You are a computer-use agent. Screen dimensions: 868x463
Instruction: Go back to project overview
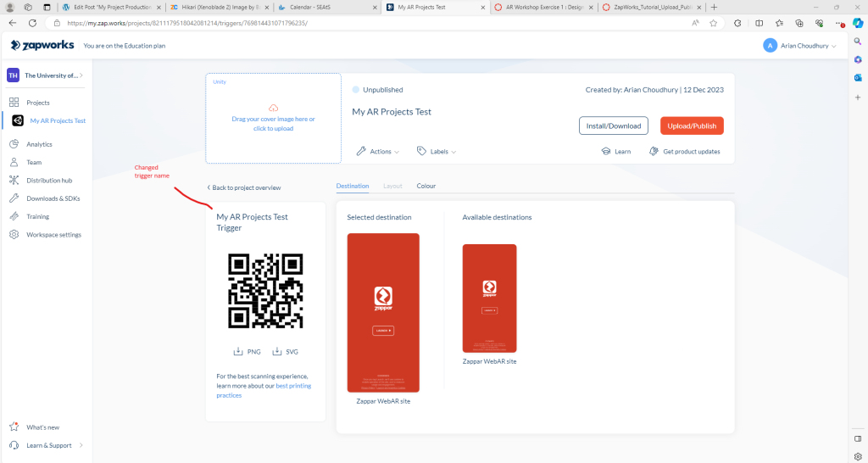tap(243, 187)
